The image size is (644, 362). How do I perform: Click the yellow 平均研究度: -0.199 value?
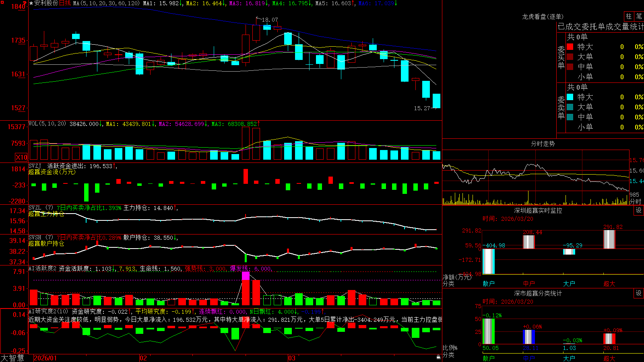point(163,311)
